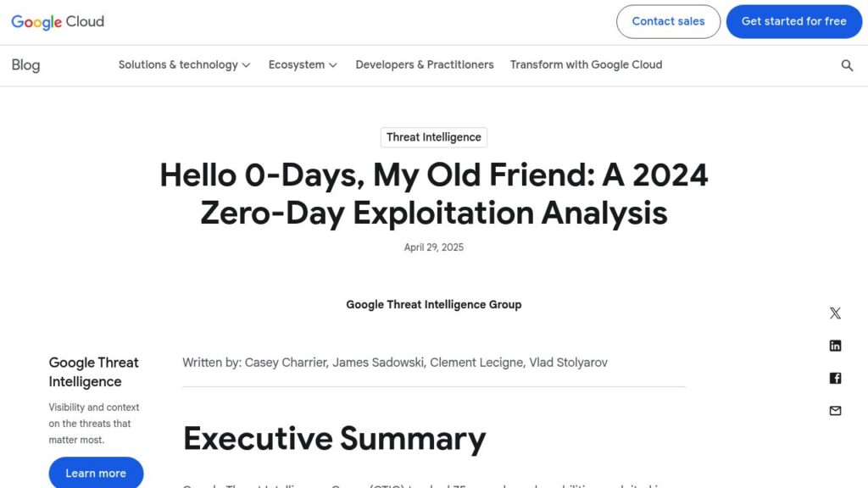Expand the Ecosystem dropdown chevron

[332, 65]
